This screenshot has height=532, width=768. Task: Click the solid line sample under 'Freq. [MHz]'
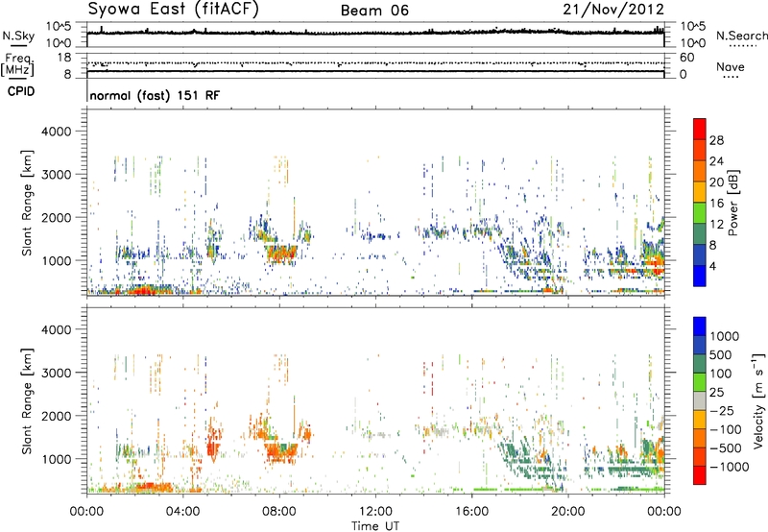pyautogui.click(x=18, y=79)
